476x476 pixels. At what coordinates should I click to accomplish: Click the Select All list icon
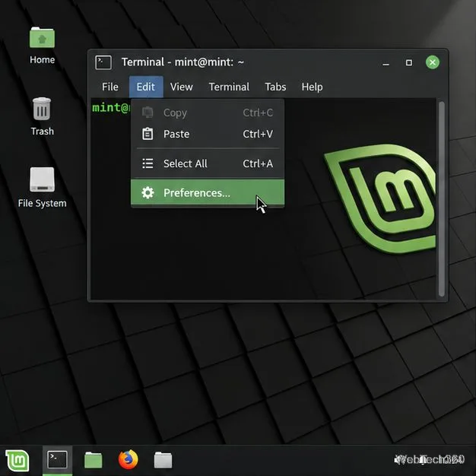point(148,163)
